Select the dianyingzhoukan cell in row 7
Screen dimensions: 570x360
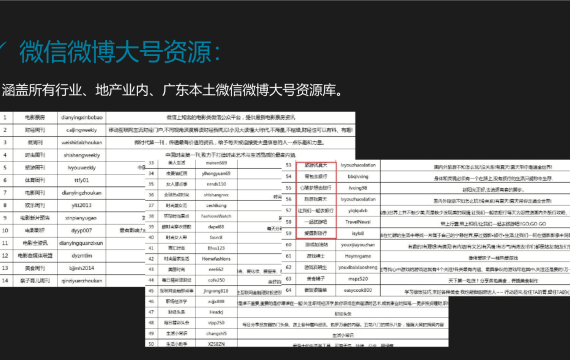point(82,193)
